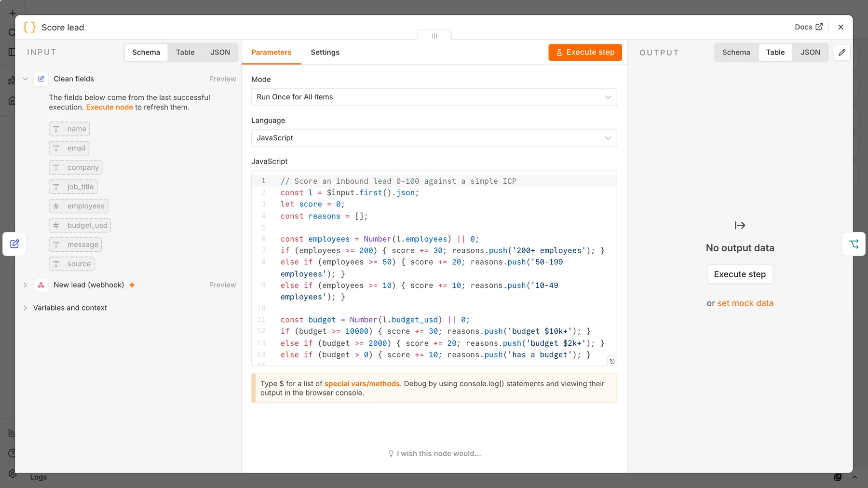Click 'I wish this node would...' feedback
This screenshot has height=488, width=868.
434,453
